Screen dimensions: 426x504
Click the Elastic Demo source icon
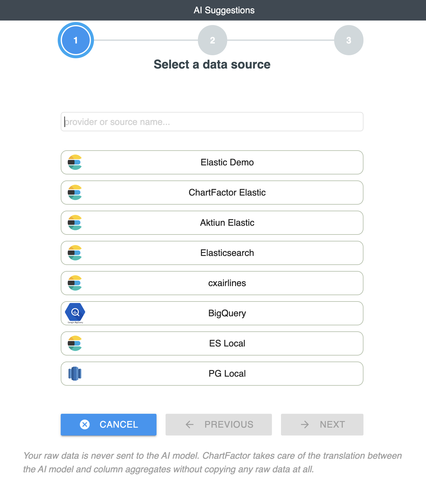point(75,162)
